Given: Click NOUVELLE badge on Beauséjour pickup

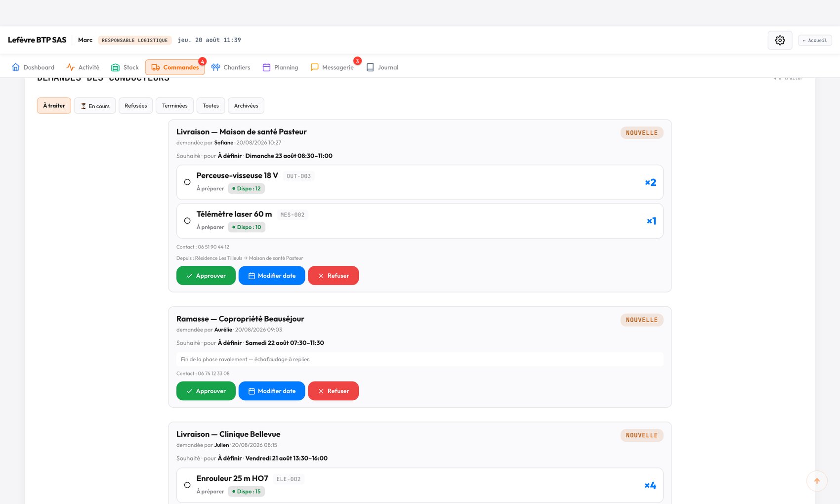Looking at the screenshot, I should tap(642, 320).
